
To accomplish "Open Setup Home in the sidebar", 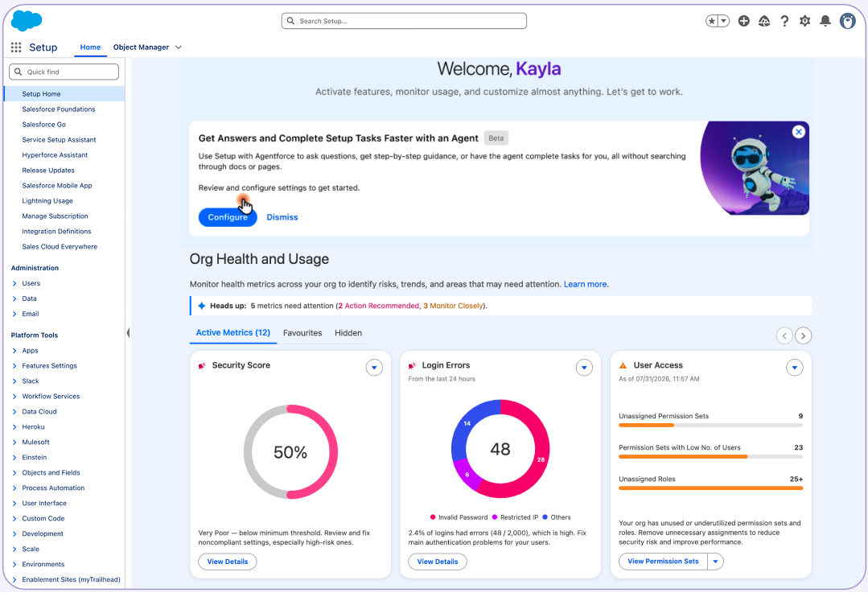I will [x=64, y=94].
